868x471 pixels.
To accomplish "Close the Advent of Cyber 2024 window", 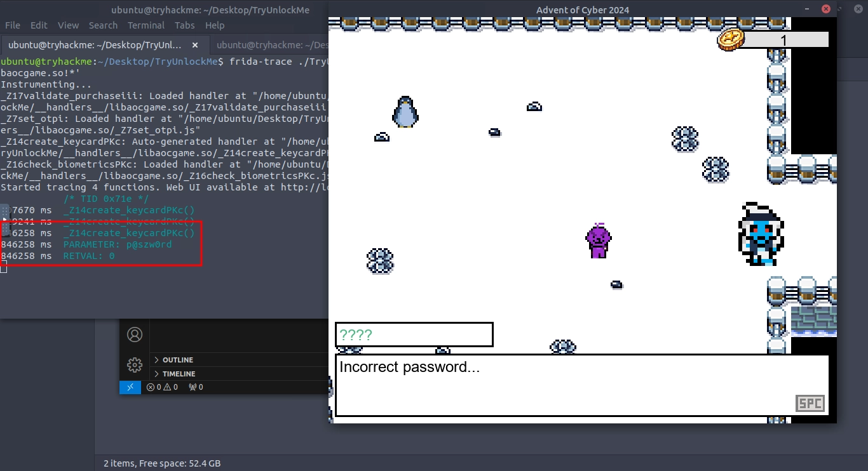I will pyautogui.click(x=825, y=9).
